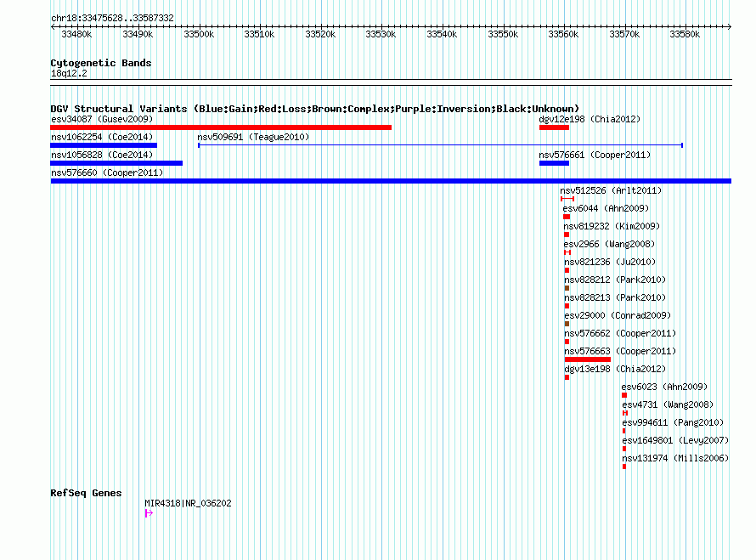Open nsv828212 (Park2010) variant label
This screenshot has height=560, width=756.
[x=615, y=280]
